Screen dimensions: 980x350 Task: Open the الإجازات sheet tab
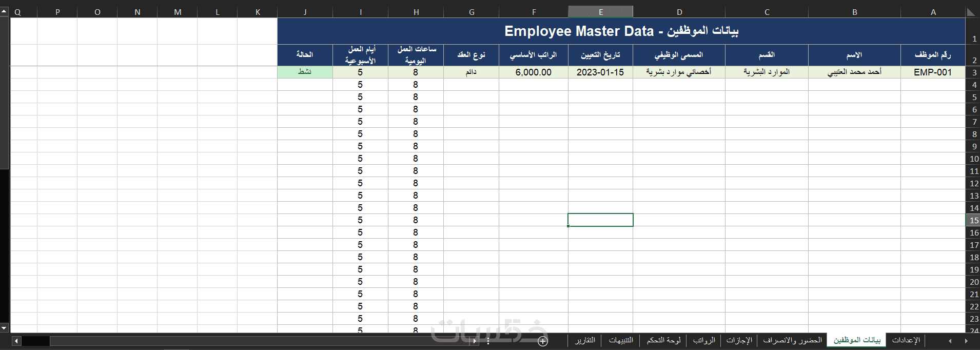739,340
